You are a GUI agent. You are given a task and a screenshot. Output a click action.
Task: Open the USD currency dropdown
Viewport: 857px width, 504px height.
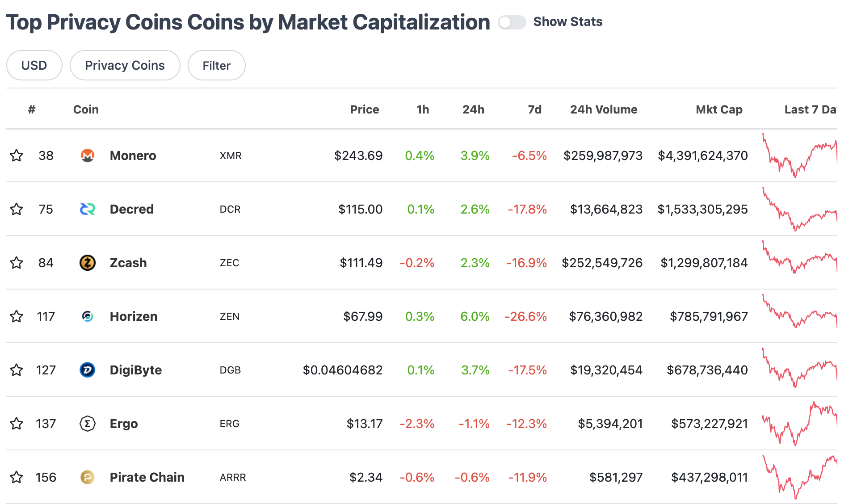[x=34, y=65]
